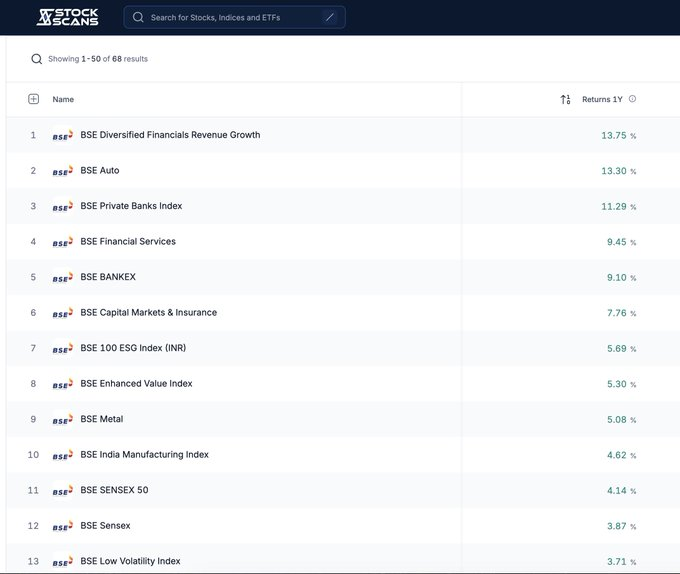Click the 5.08 % return value
This screenshot has width=680, height=574.
621,420
